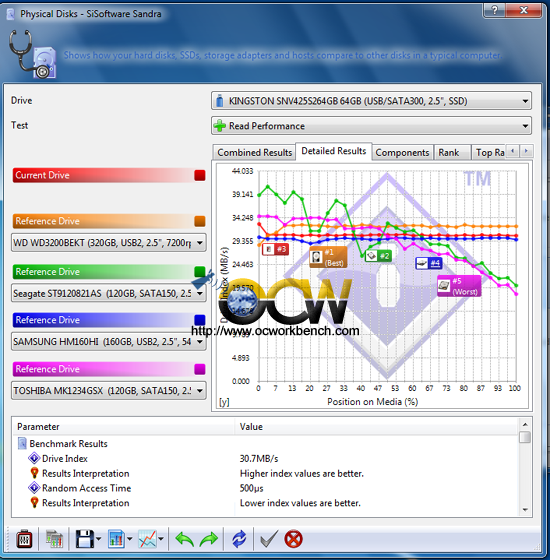Click the gray checkmark OK icon
550x560 pixels.
click(269, 539)
